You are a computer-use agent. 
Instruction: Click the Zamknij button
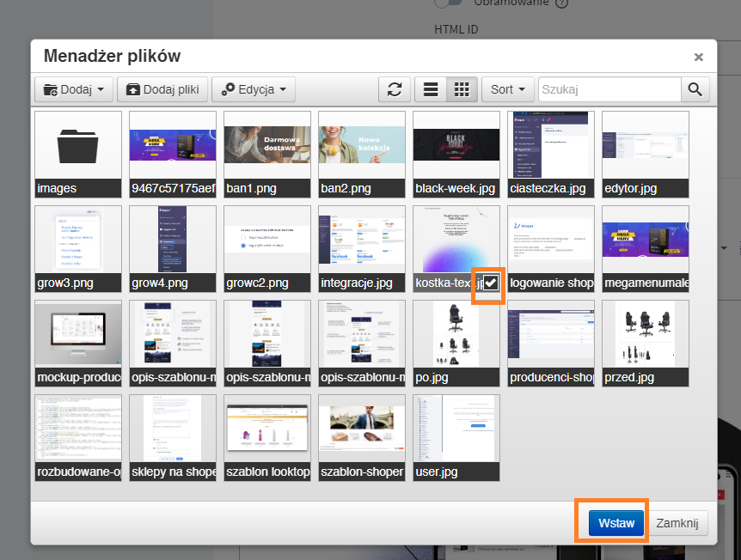tap(677, 523)
